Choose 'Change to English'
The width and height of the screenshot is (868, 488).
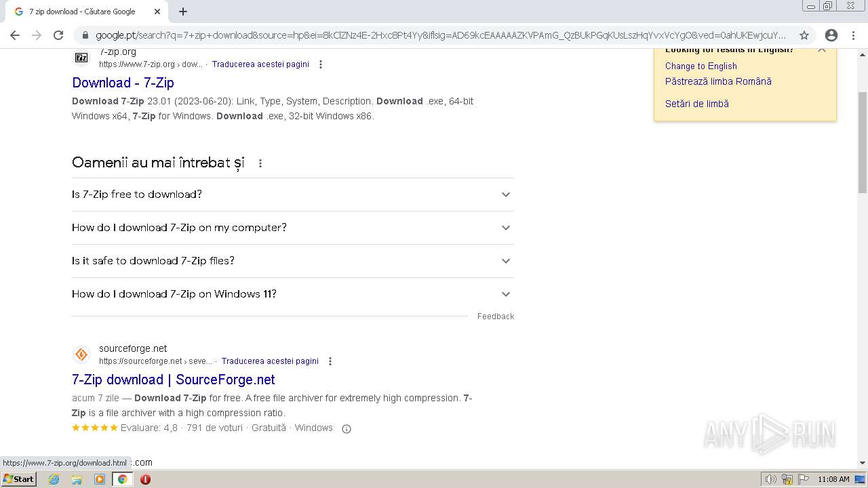point(701,66)
